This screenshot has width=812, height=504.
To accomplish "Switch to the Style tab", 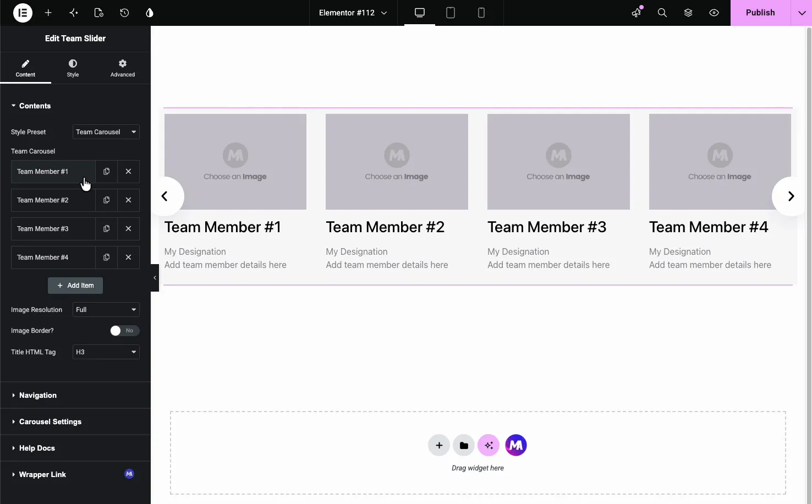I will pyautogui.click(x=73, y=68).
